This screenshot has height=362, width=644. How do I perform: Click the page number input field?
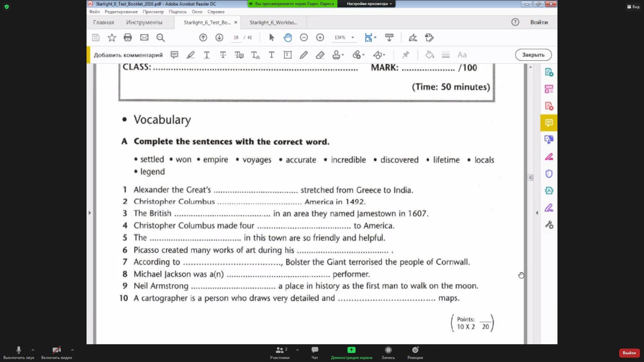236,38
